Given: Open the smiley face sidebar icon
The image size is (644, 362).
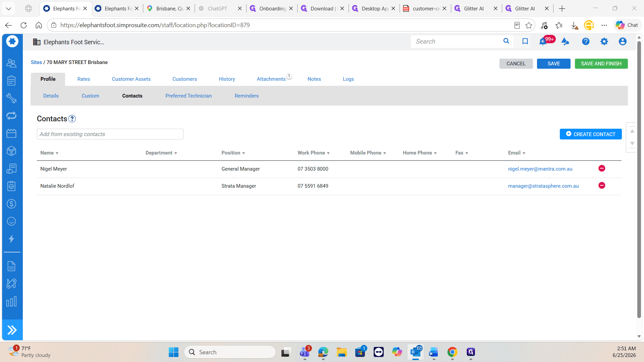Looking at the screenshot, I should (x=11, y=221).
